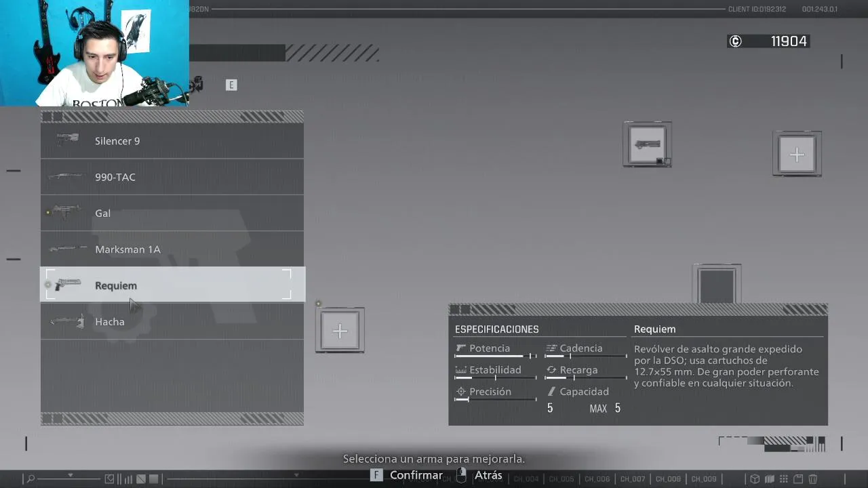868x488 pixels.
Task: Click the Requiem weapon description paragraph
Action: (x=726, y=366)
